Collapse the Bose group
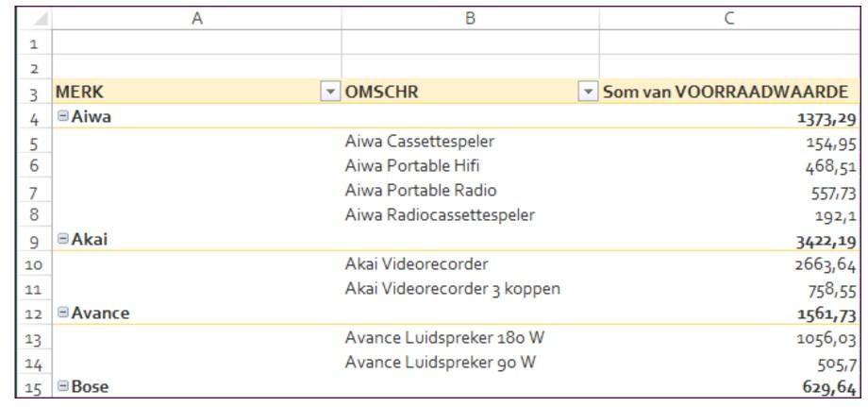This screenshot has height=407, width=868. pyautogui.click(x=62, y=386)
